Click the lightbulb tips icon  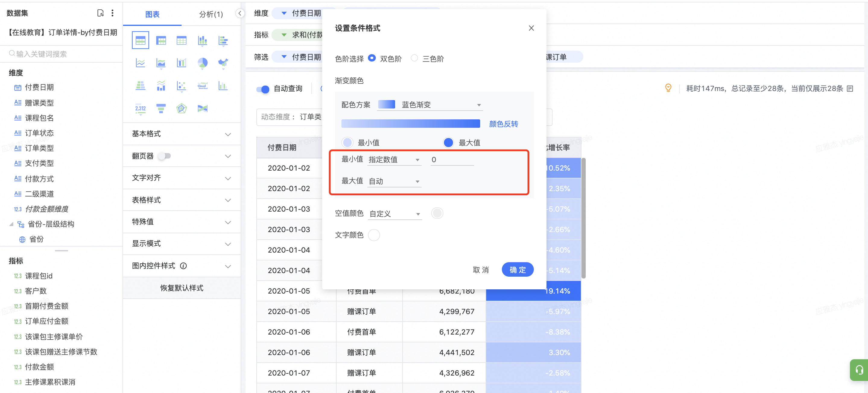tap(668, 88)
